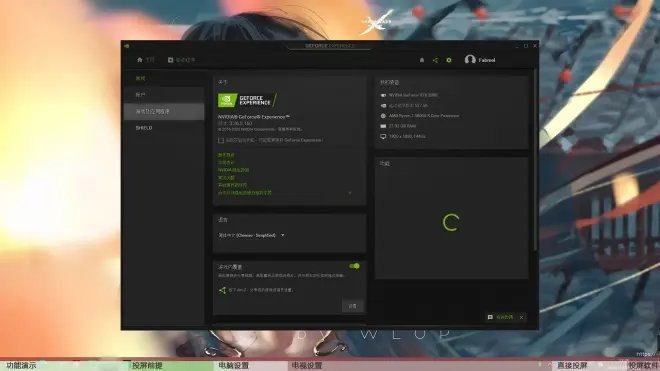This screenshot has height=371, width=660.
Task: Click the settings window vertical scrollbar
Action: [x=535, y=160]
